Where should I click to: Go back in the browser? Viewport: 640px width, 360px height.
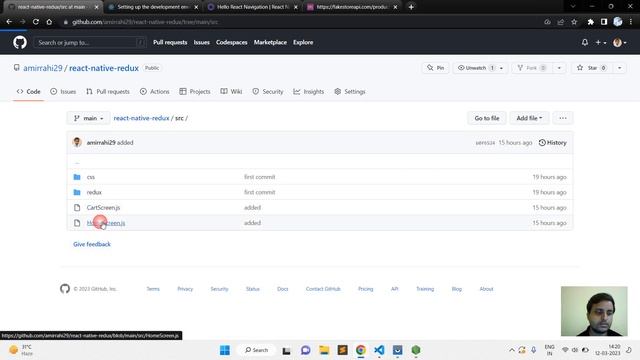point(9,22)
